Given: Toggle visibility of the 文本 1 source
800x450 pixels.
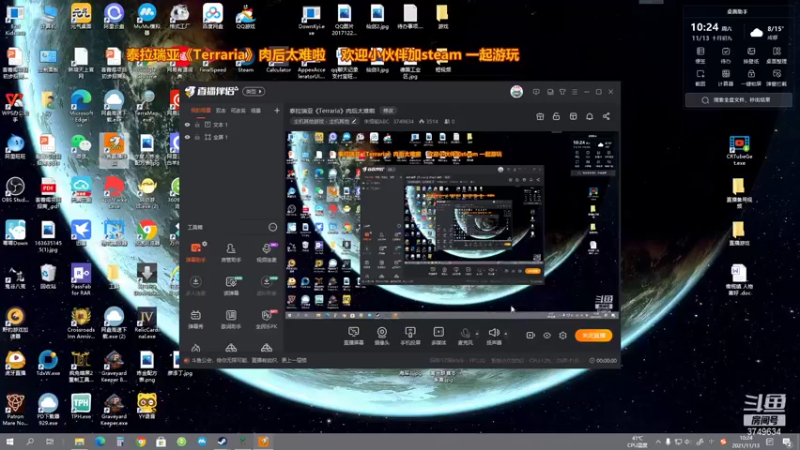Looking at the screenshot, I should pos(187,124).
